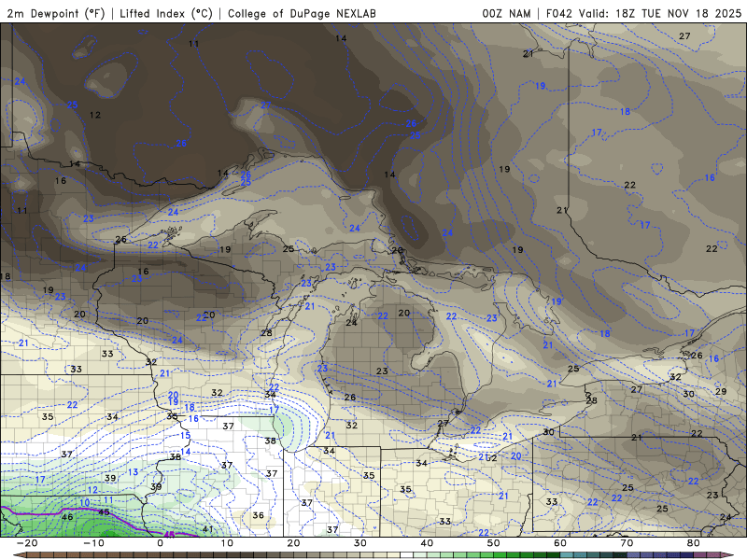
Task: Click the black "36" dewpoint value
Action: (x=259, y=515)
